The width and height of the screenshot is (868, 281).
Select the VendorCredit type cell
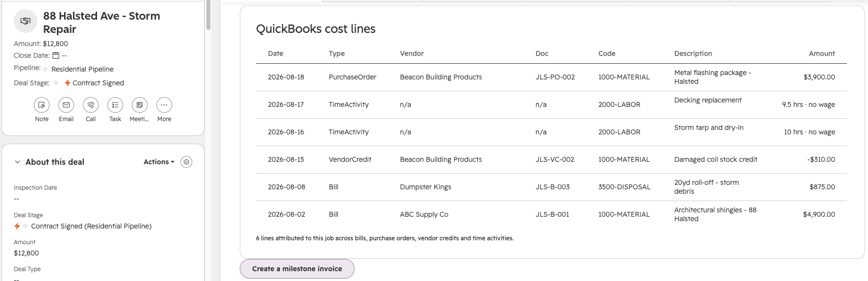coord(350,159)
